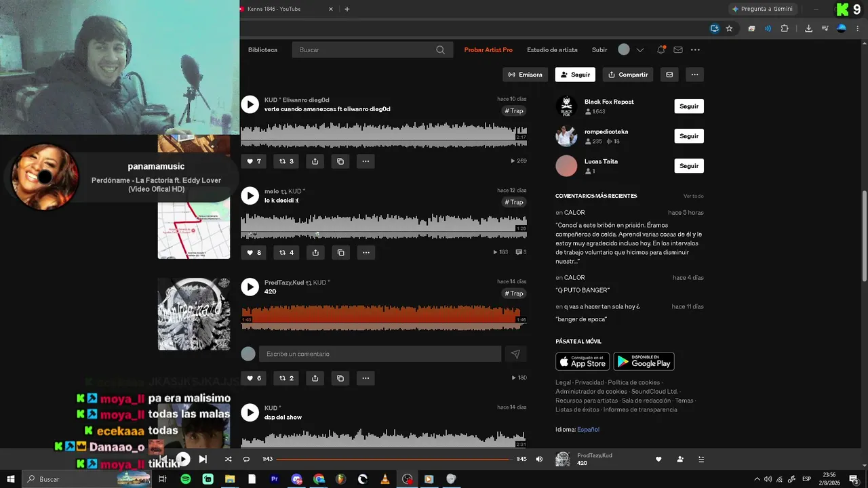Image resolution: width=868 pixels, height=488 pixels.
Task: Open the SoundCloud header more menu
Action: coord(695,49)
